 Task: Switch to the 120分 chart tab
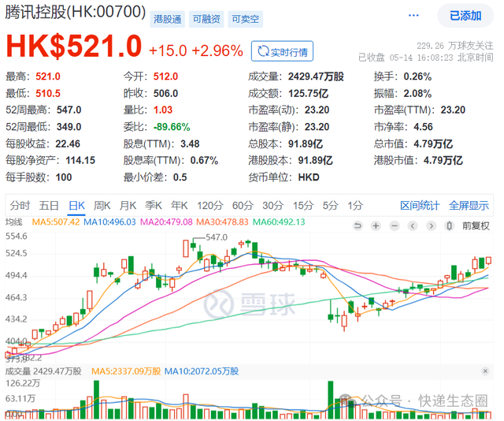(210, 205)
